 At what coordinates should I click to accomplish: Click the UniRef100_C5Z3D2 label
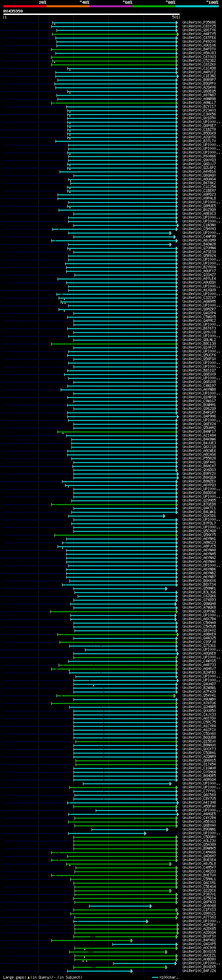199,60
